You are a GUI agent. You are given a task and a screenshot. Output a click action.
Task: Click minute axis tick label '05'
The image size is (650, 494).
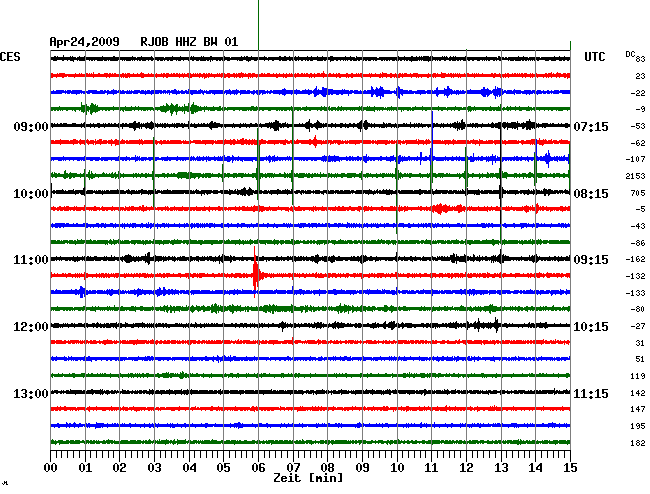(223, 468)
